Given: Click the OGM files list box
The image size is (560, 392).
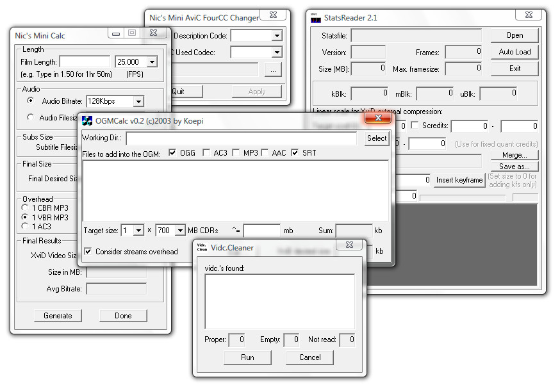Looking at the screenshot, I should 236,191.
